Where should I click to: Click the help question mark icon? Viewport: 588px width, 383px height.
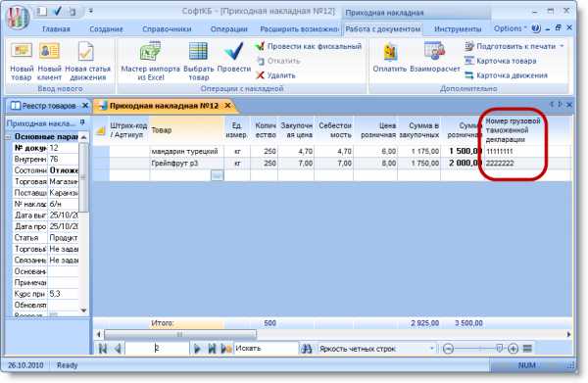click(536, 28)
